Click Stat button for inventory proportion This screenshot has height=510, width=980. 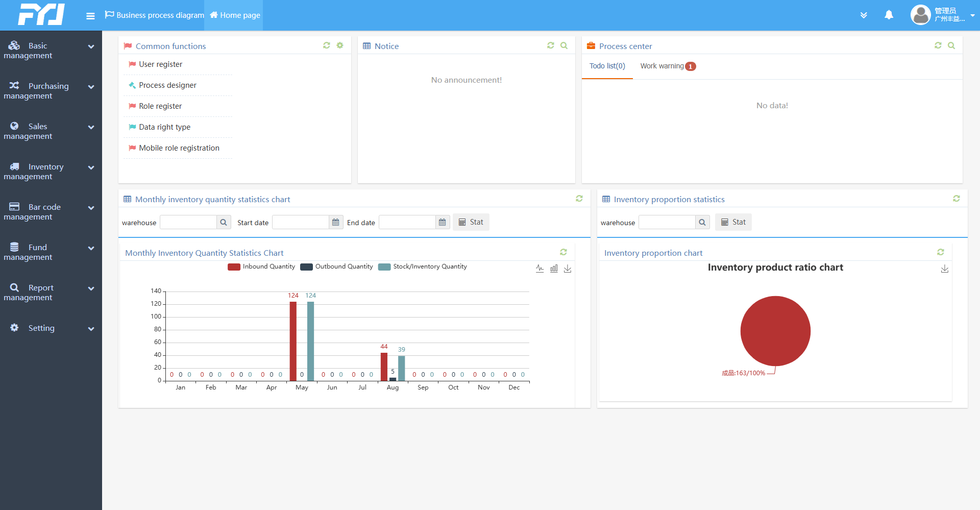pos(733,222)
